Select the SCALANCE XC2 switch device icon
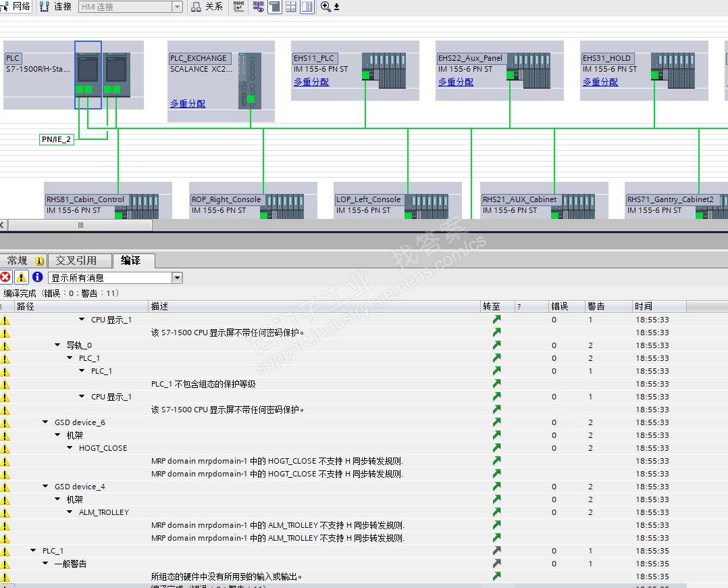The height and width of the screenshot is (588, 728). click(250, 81)
